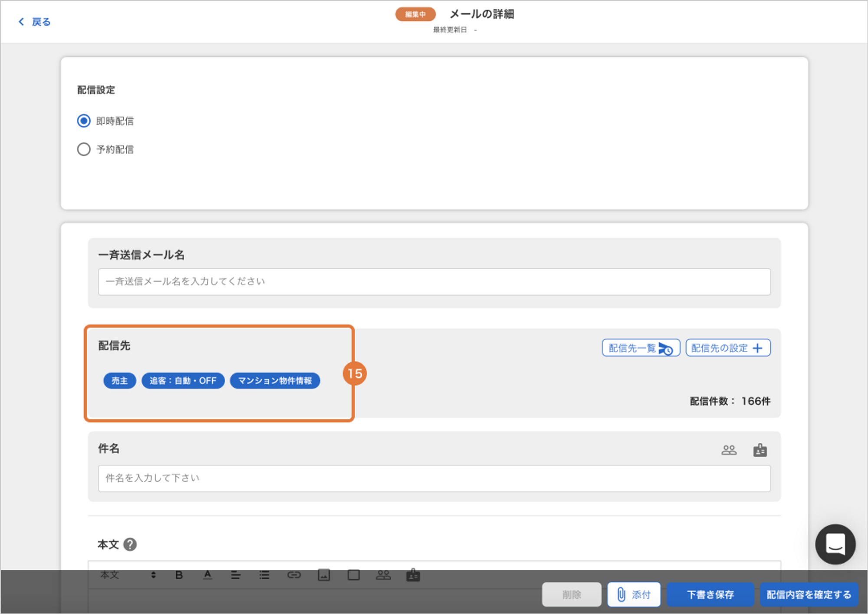Open the text alignment tool

point(236,575)
